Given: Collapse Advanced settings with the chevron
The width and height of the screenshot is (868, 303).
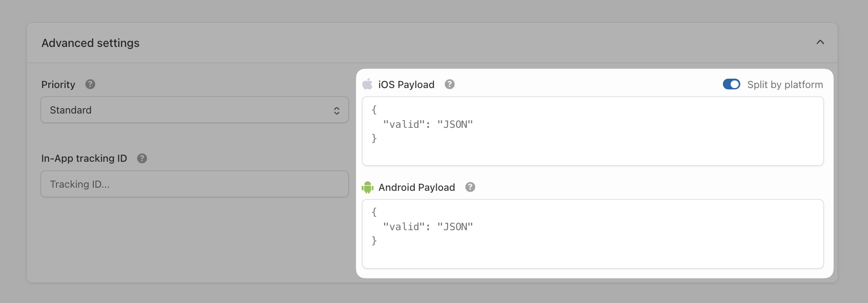Looking at the screenshot, I should (820, 42).
